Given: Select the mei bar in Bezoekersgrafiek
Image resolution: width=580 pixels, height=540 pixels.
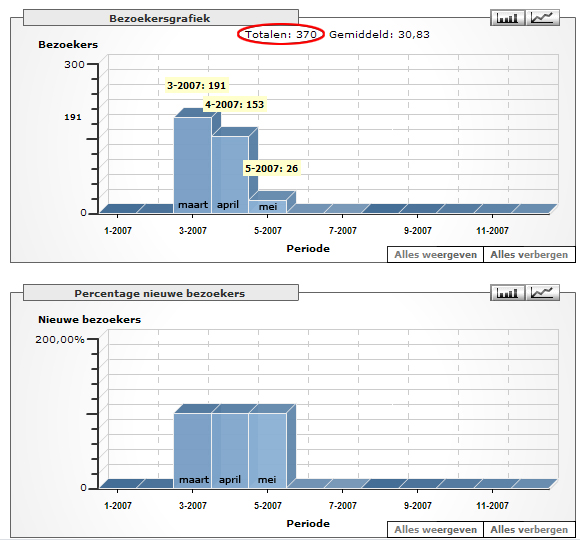Looking at the screenshot, I should click(268, 206).
